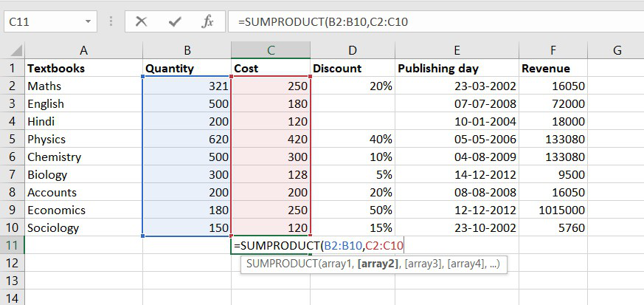
Task: Click date cell 23-03-2002
Action: pos(457,86)
